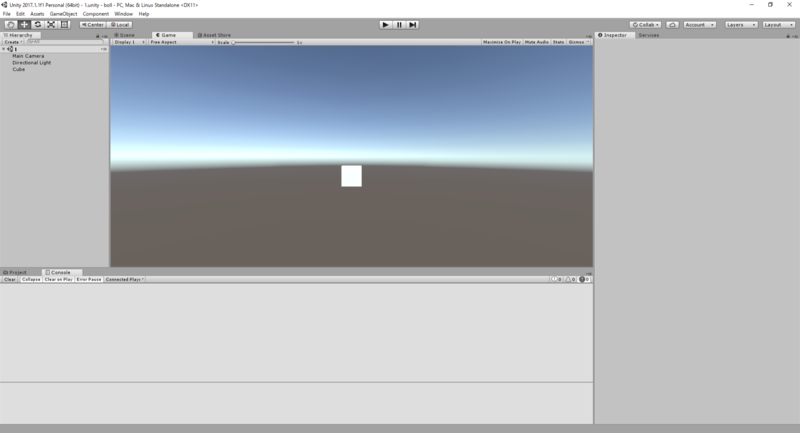Open the scene row options menu
Image resolution: width=800 pixels, height=433 pixels.
pyautogui.click(x=104, y=49)
